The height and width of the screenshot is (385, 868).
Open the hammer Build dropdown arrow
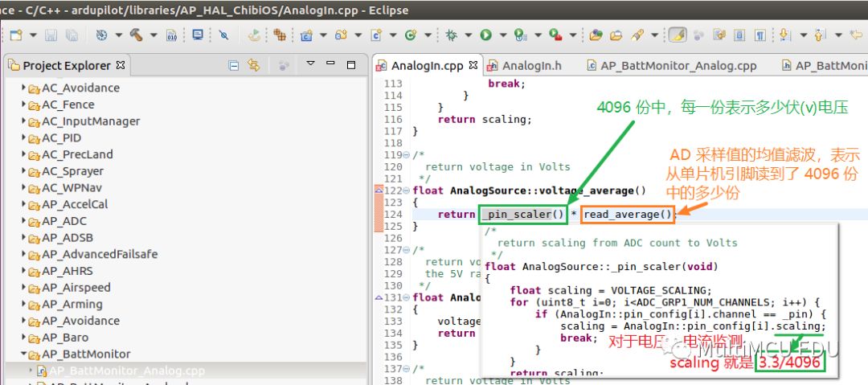click(x=154, y=35)
